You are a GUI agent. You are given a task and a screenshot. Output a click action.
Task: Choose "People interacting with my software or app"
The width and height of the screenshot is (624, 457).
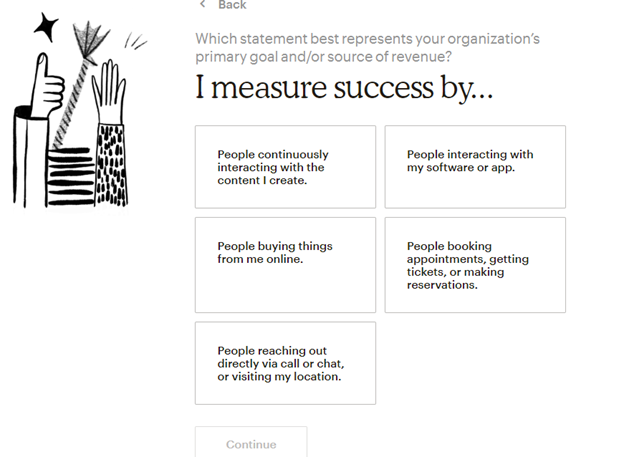point(475,167)
